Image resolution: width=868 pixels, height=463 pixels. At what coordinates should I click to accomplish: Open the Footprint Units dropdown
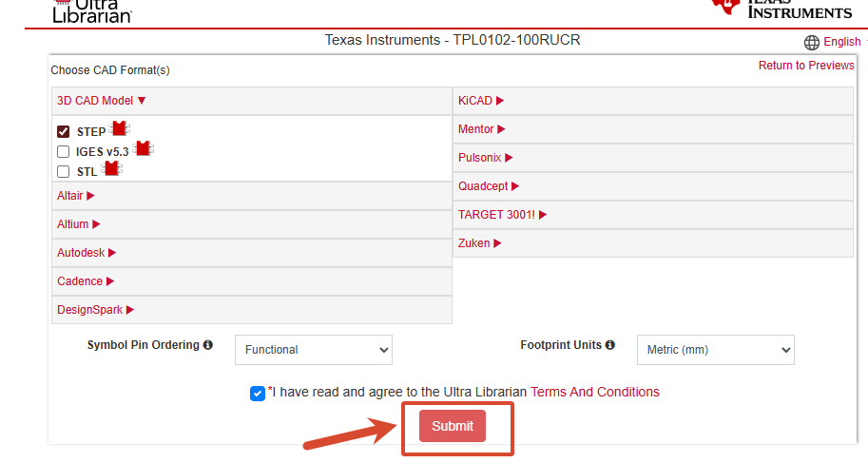coord(715,350)
